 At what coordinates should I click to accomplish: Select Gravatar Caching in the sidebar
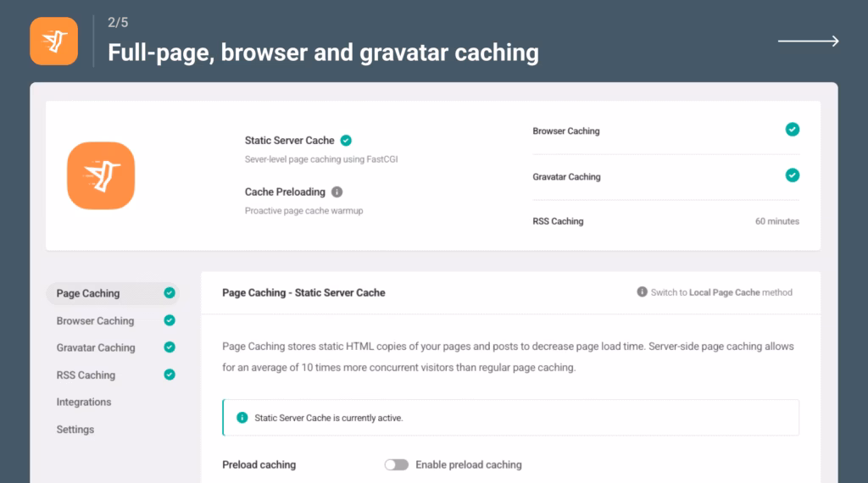tap(96, 347)
